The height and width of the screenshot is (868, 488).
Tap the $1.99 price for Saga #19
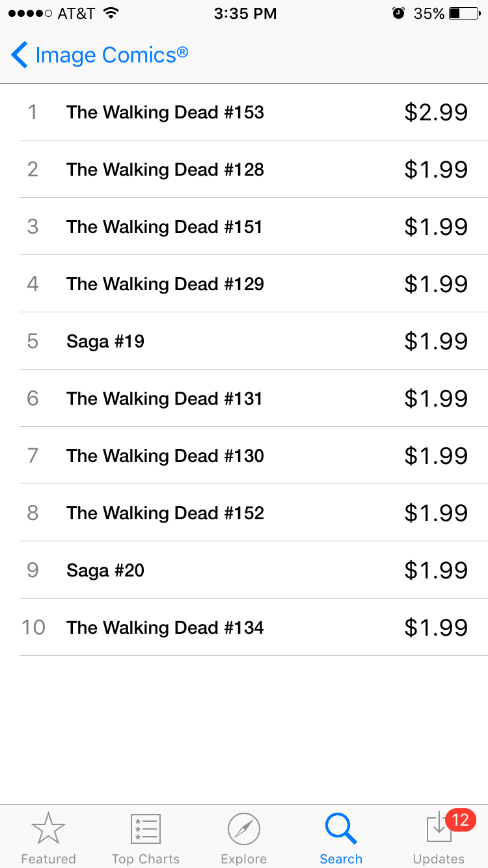436,342
